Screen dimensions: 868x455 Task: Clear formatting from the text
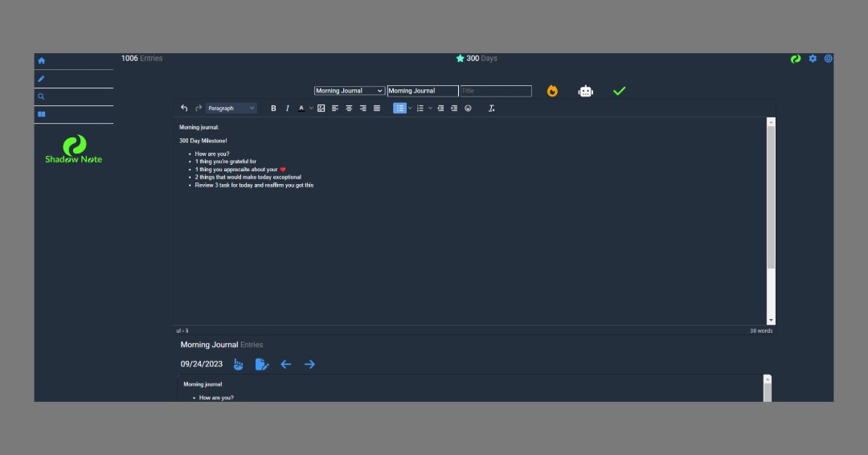coord(492,109)
